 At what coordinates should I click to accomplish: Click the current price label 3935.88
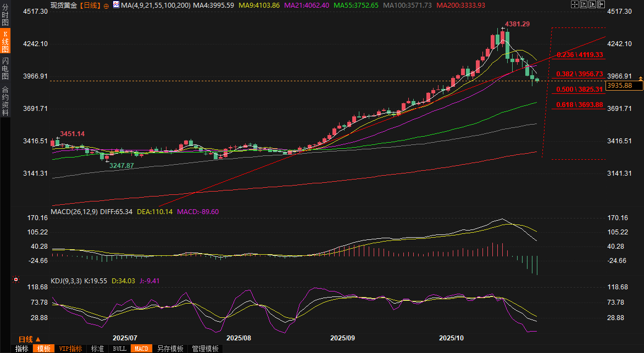click(x=618, y=86)
